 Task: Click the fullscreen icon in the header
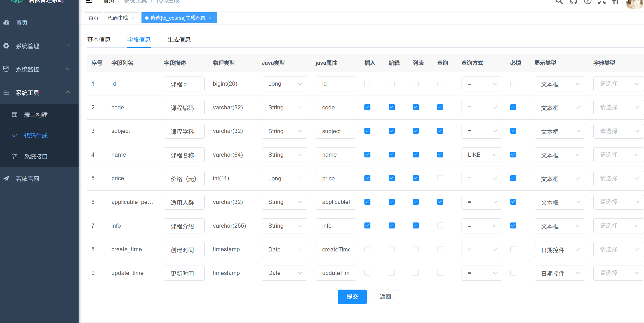tap(602, 2)
